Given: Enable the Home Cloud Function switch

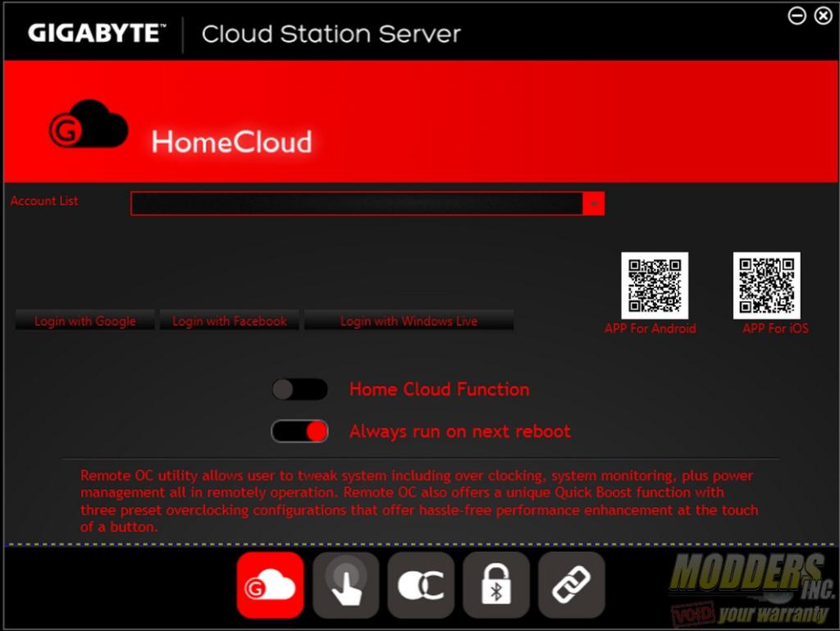Looking at the screenshot, I should (299, 390).
